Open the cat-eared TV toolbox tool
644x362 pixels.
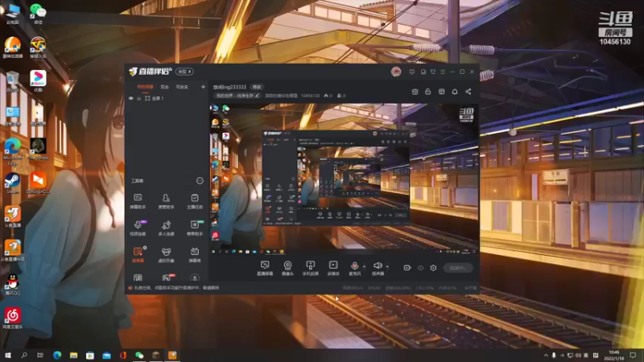[195, 254]
